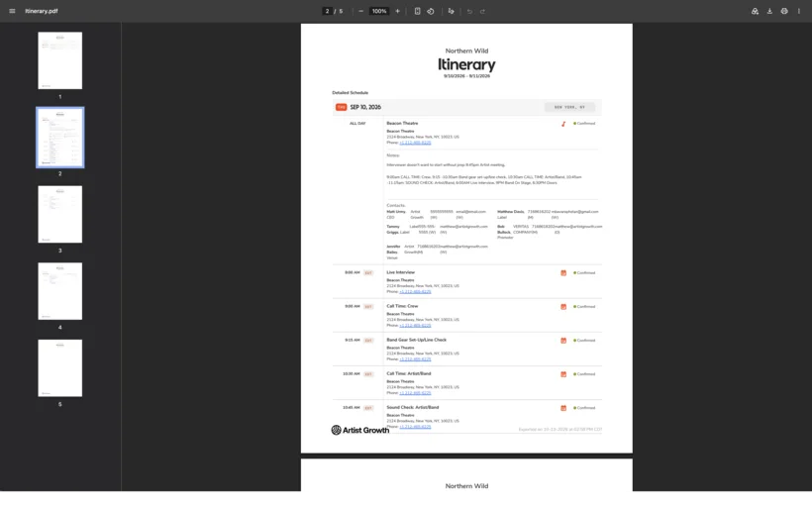
Task: Open page 4 thumbnail
Action: (x=60, y=291)
